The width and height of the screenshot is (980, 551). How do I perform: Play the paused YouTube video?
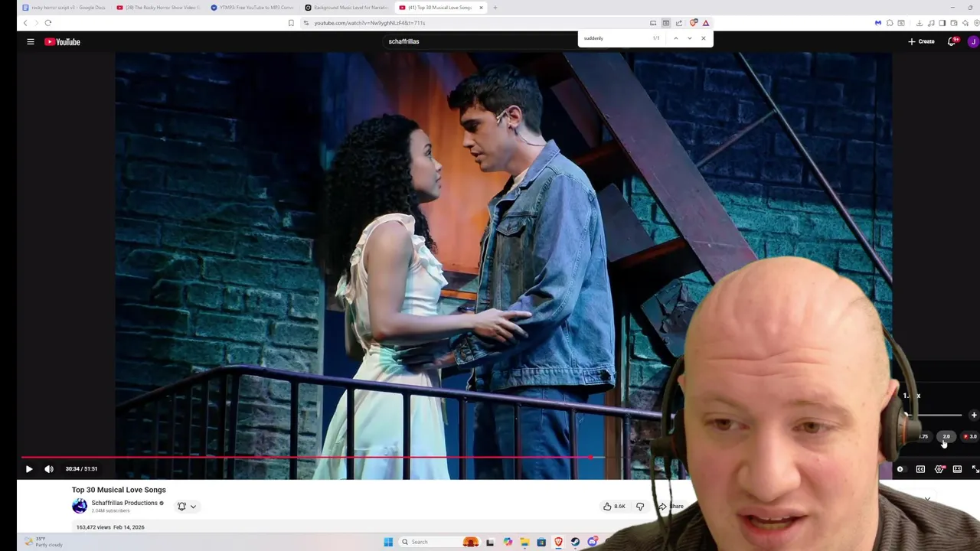click(29, 469)
